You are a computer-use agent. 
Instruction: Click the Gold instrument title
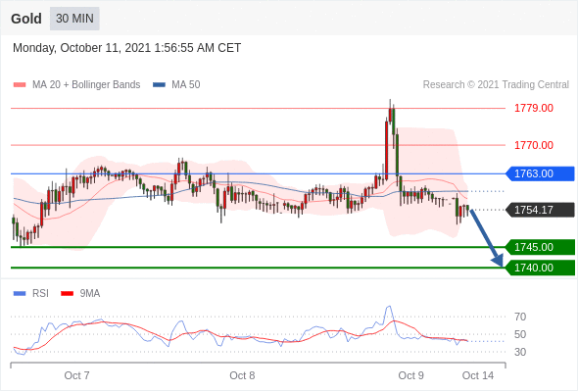coord(26,19)
